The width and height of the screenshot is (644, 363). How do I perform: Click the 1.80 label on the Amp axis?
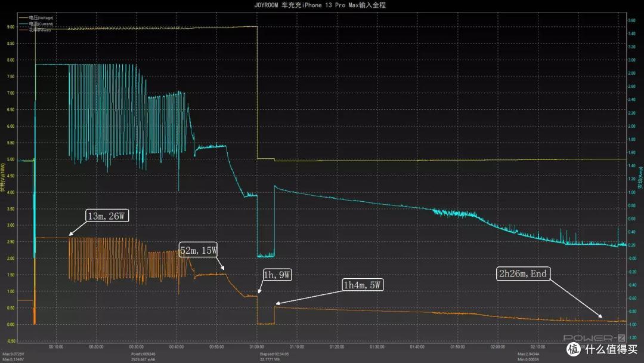[x=631, y=139]
